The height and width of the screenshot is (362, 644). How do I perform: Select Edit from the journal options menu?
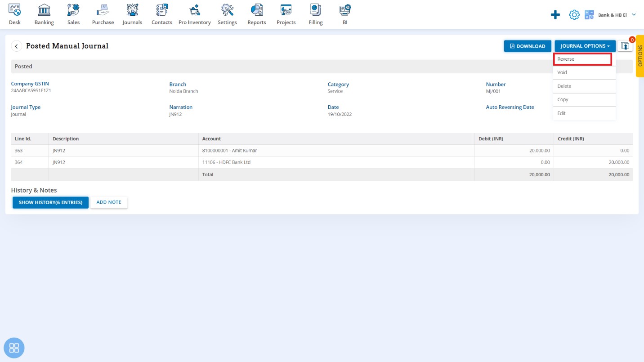(x=584, y=113)
